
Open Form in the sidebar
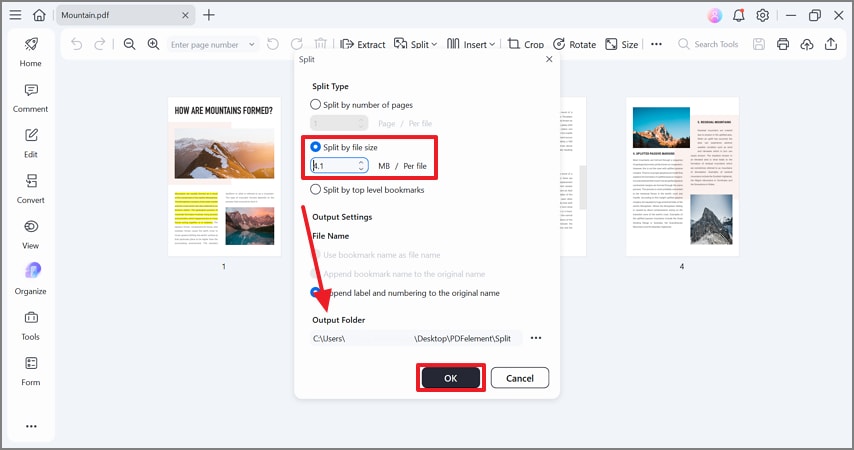coord(30,372)
